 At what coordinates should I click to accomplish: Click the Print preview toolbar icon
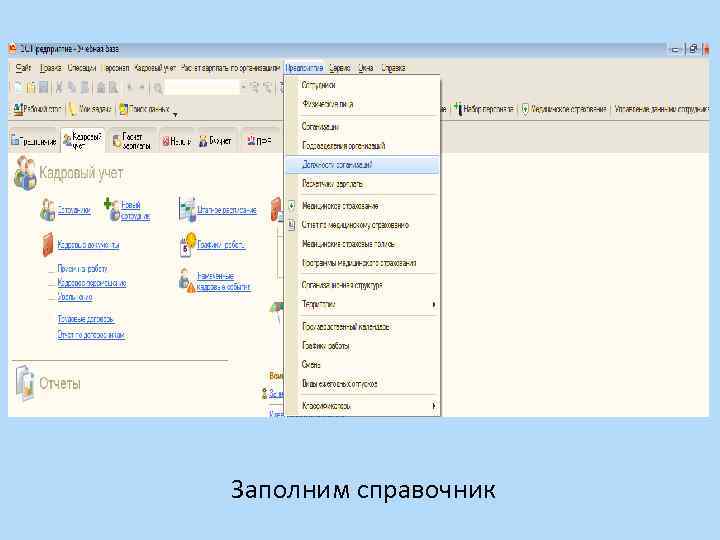113,87
